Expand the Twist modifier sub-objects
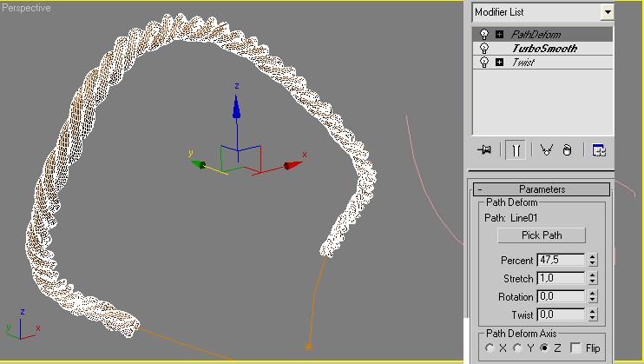The height and width of the screenshot is (364, 644). point(499,63)
